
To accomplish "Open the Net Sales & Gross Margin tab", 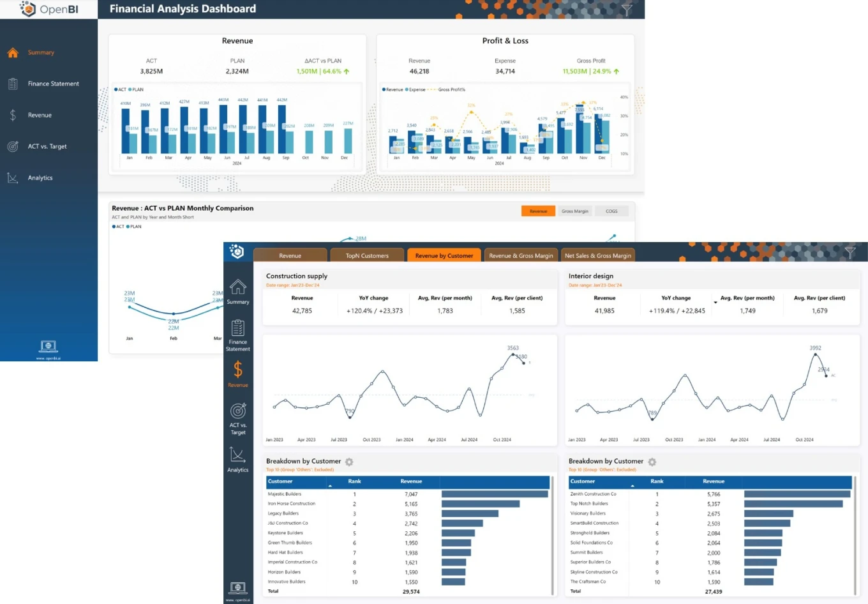I will click(597, 255).
